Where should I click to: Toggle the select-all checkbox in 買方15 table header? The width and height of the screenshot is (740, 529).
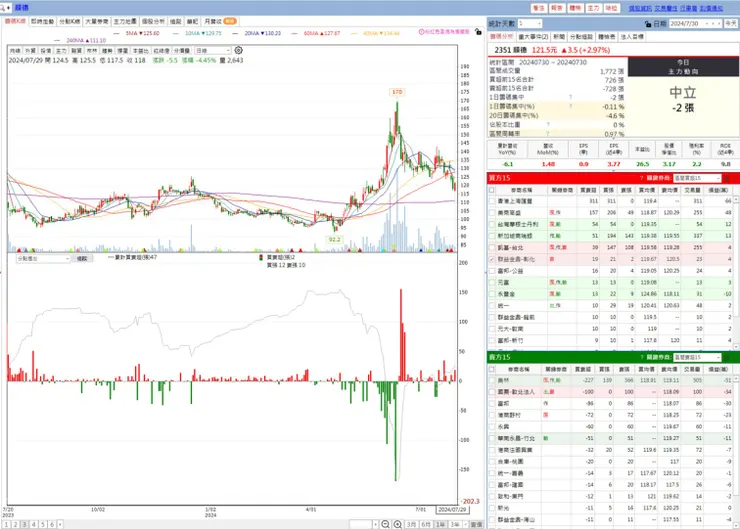point(492,190)
